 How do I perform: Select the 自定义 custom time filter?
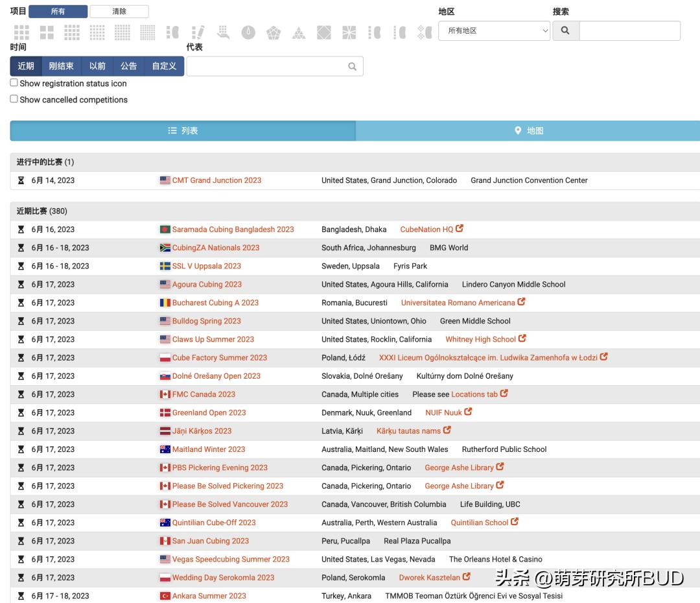tap(164, 66)
